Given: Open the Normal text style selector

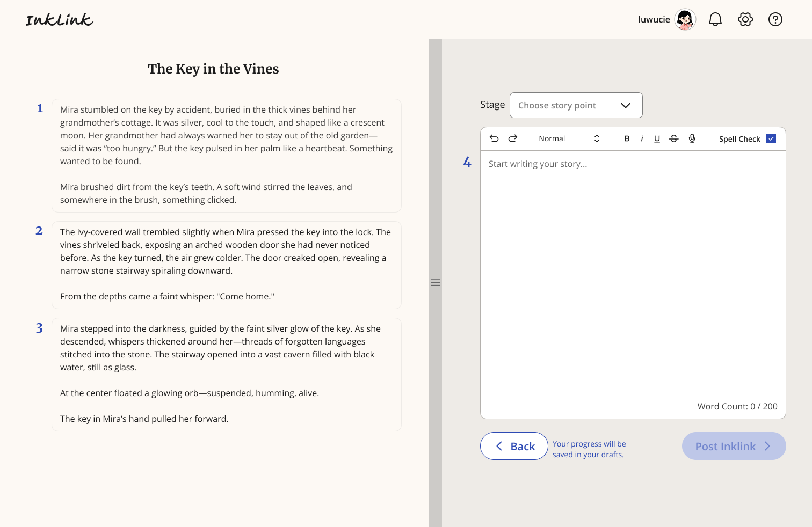Looking at the screenshot, I should tap(552, 138).
